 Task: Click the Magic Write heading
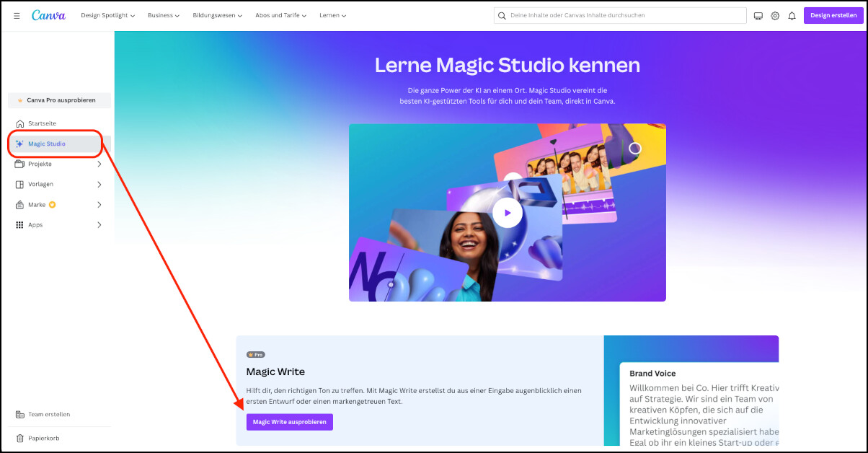[x=275, y=371]
